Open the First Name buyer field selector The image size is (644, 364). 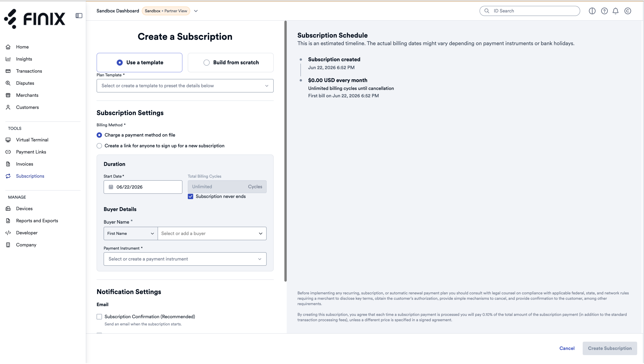point(131,233)
